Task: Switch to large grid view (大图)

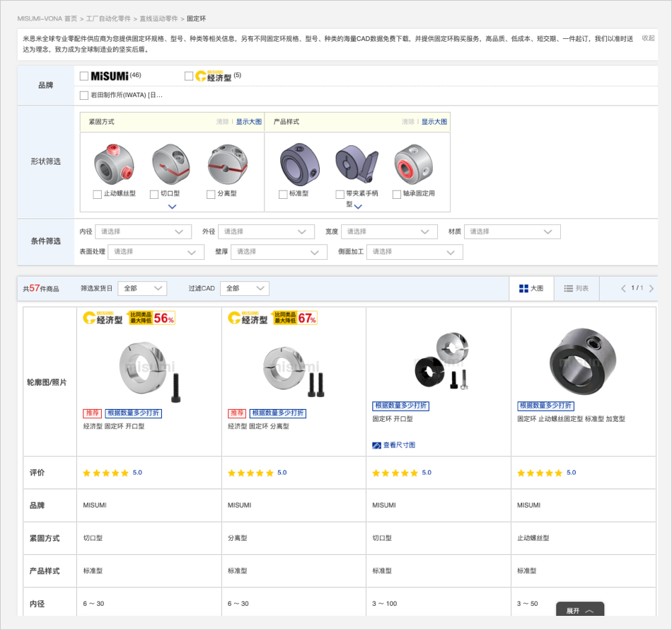Action: pyautogui.click(x=531, y=288)
